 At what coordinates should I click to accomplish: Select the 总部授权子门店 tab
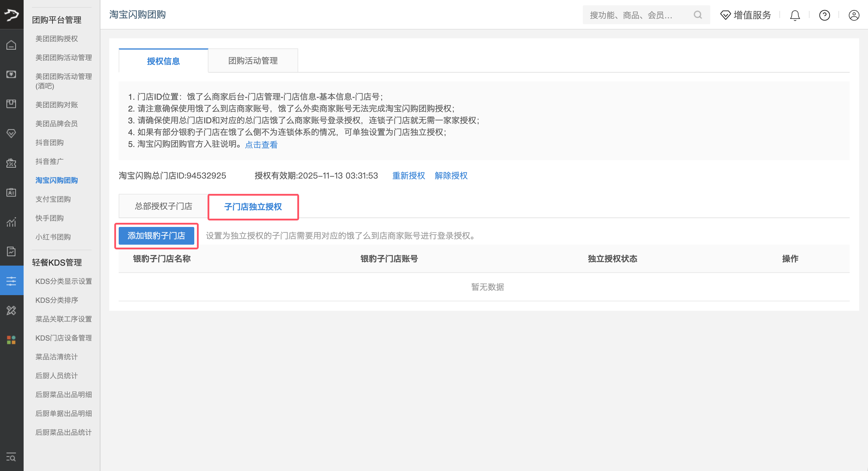click(164, 206)
